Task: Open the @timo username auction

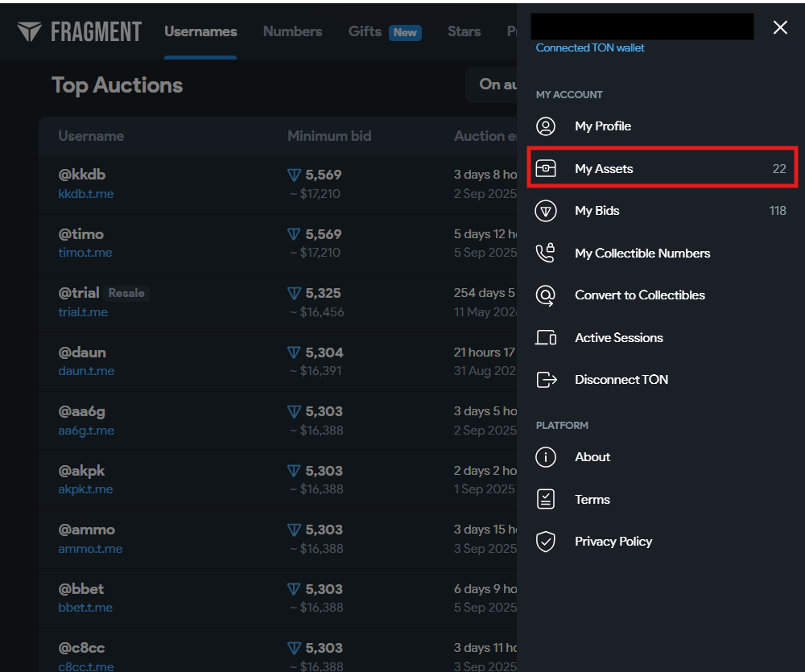Action: [x=81, y=234]
